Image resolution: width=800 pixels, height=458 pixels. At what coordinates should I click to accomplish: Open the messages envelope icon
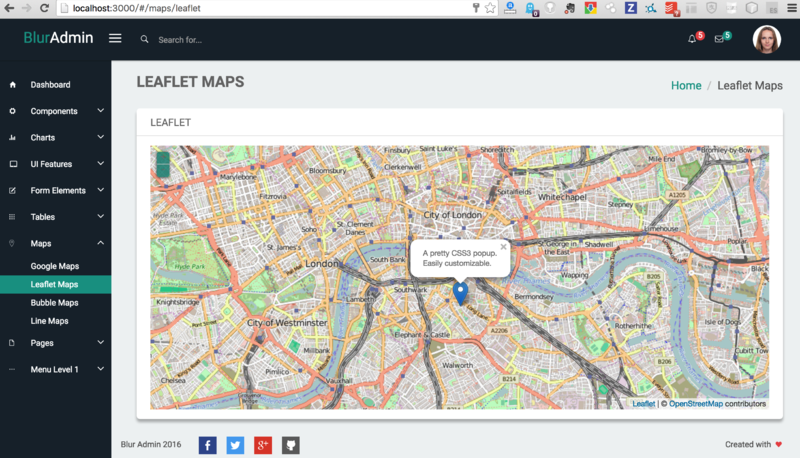tap(719, 39)
